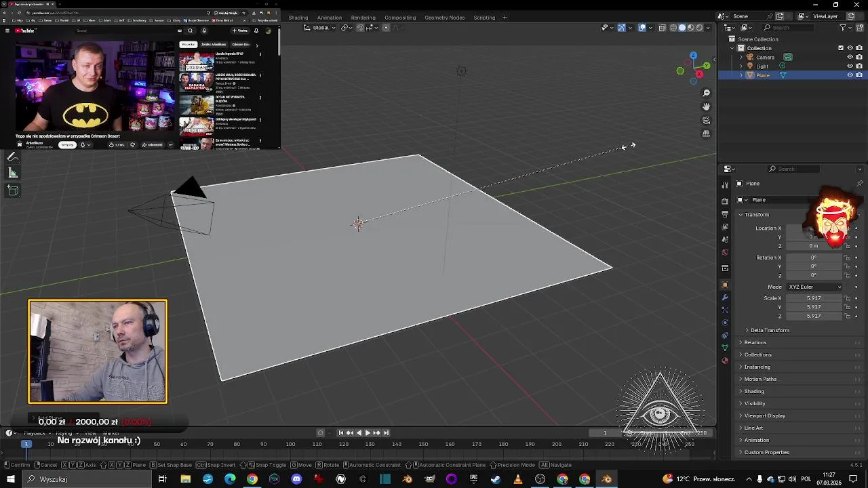Add a new workspace with plus button
Image resolution: width=868 pixels, height=488 pixels.
(x=505, y=18)
